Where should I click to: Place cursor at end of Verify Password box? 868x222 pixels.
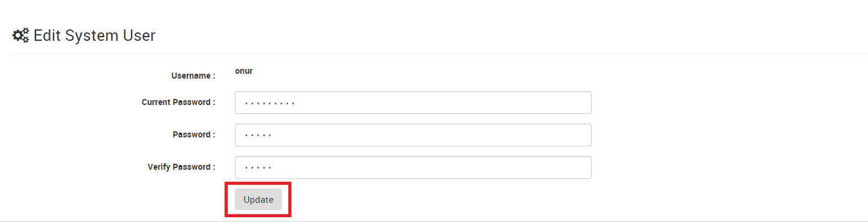pyautogui.click(x=583, y=167)
